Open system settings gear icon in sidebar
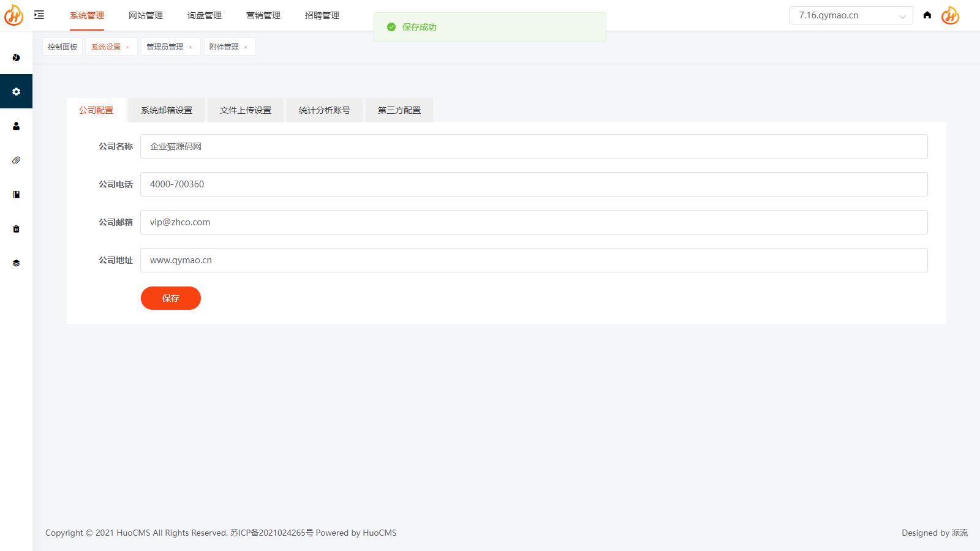 tap(16, 92)
